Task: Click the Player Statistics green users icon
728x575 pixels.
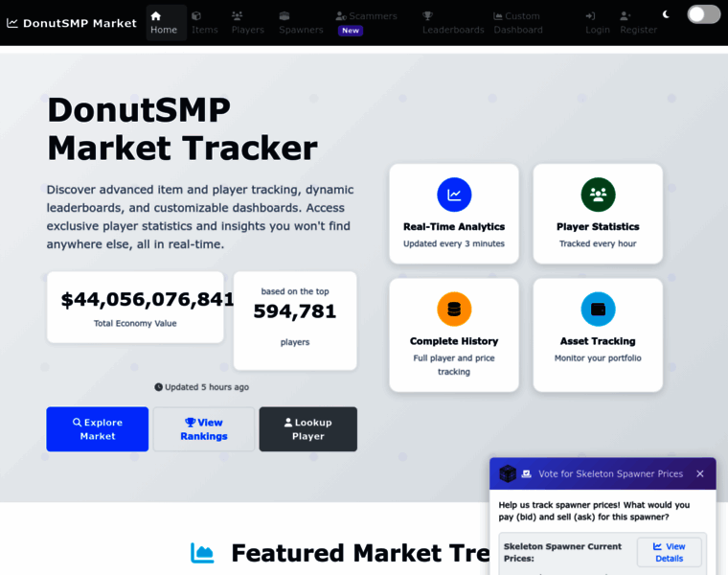Action: coord(598,195)
